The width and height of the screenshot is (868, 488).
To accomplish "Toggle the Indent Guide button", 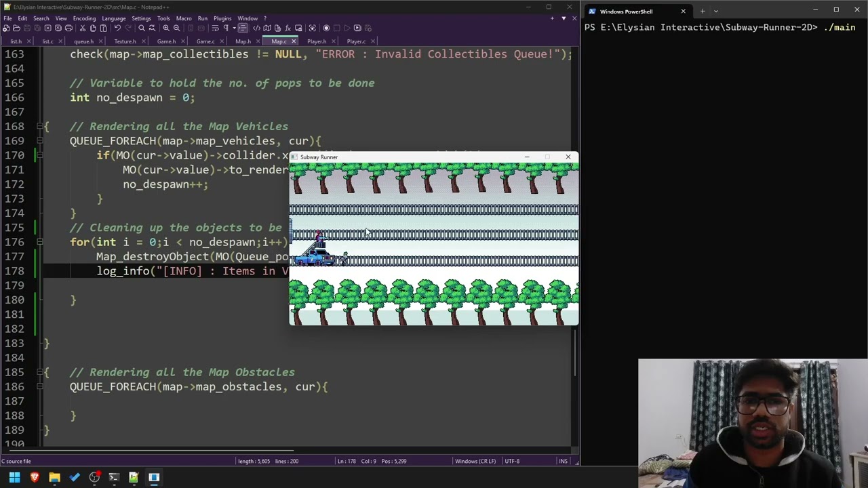I will point(243,28).
